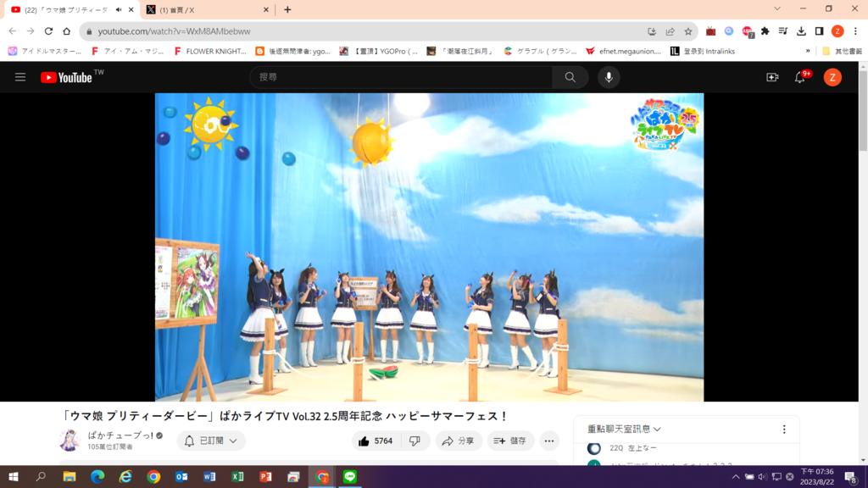
Task: Open the YGOPro bookmark
Action: click(379, 51)
